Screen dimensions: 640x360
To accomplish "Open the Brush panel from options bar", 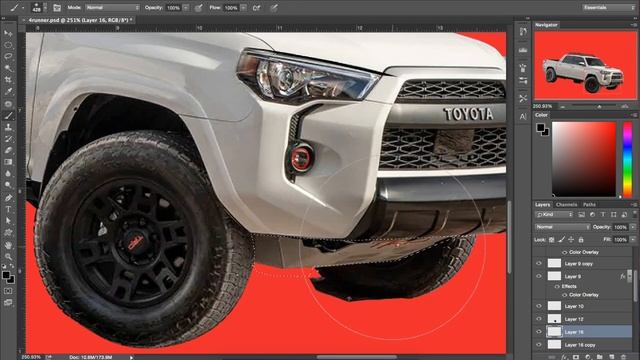I will [x=57, y=8].
